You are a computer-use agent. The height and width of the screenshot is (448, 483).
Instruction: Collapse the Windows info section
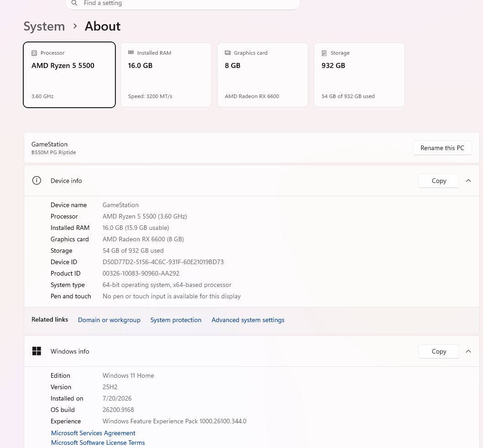pos(468,351)
